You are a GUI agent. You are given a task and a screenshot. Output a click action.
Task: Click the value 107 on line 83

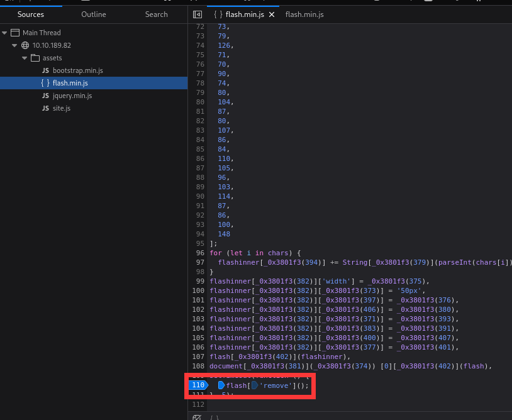pos(224,130)
